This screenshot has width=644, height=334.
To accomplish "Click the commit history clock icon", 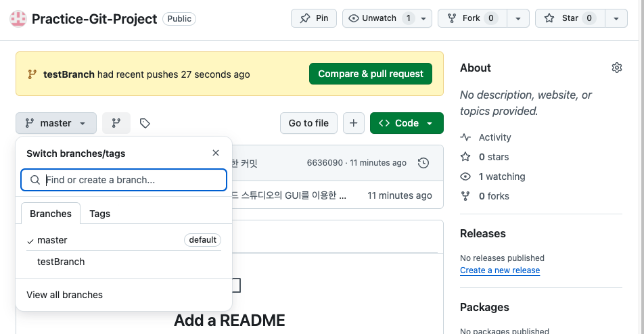I will 423,163.
